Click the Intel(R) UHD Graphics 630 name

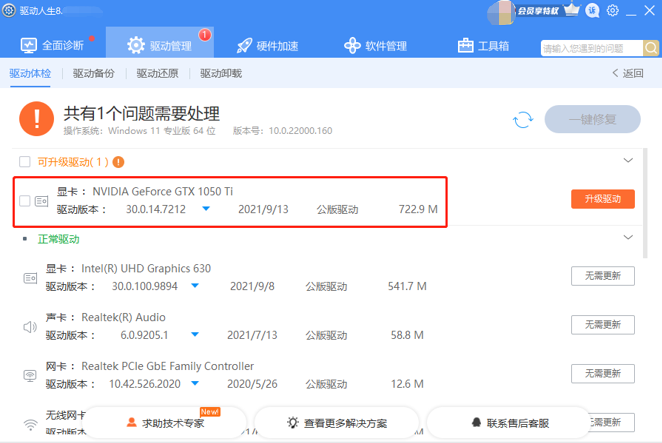pos(146,269)
